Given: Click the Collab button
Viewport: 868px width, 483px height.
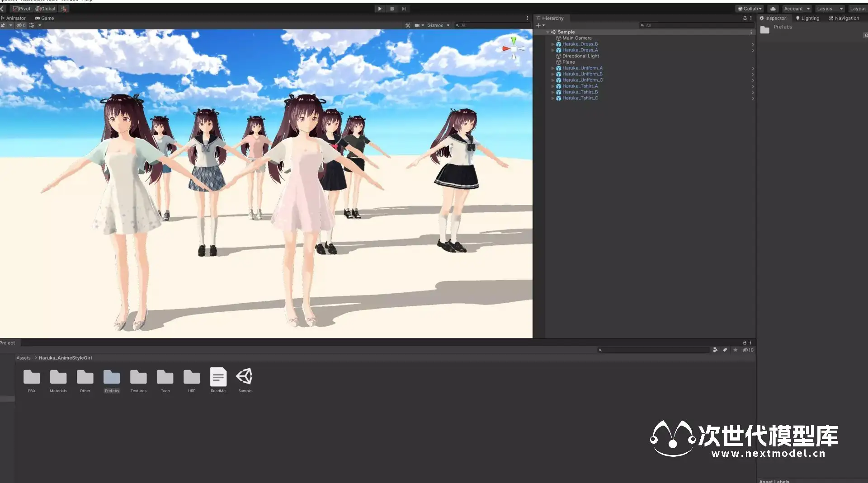Looking at the screenshot, I should coord(750,9).
